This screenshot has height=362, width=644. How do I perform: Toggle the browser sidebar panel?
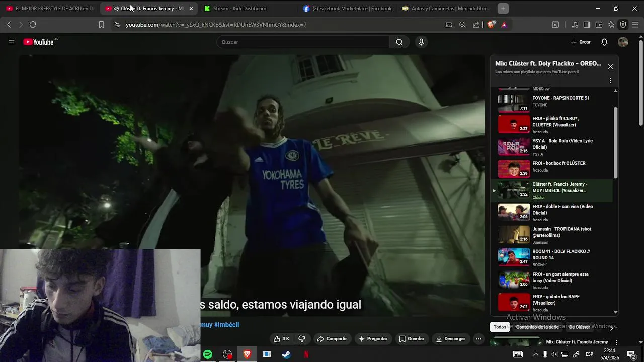tap(587, 24)
